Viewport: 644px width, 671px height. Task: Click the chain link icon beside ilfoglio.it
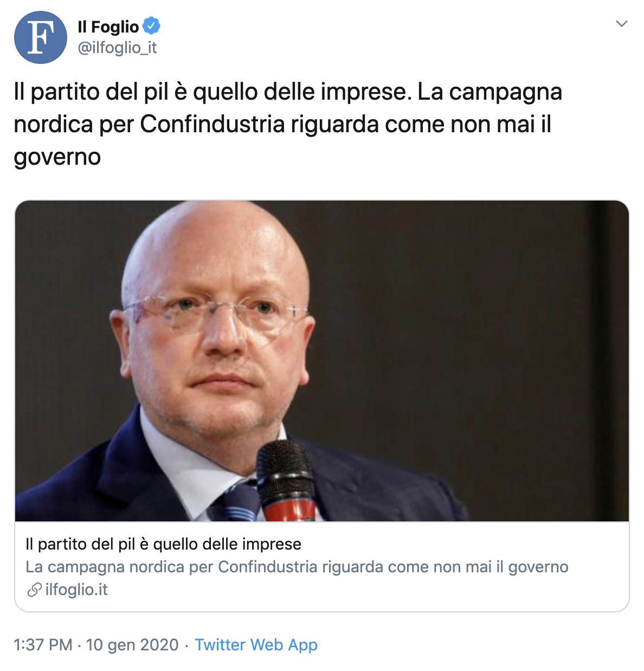[34, 590]
